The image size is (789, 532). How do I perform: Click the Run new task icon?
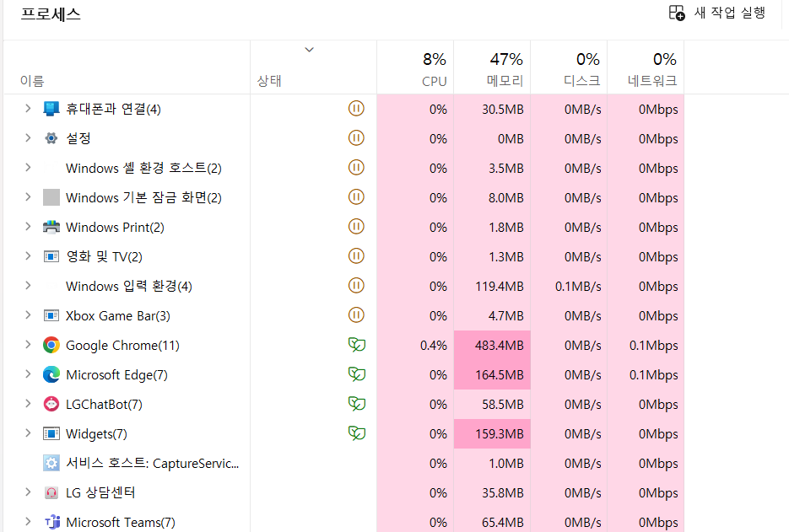coord(677,13)
